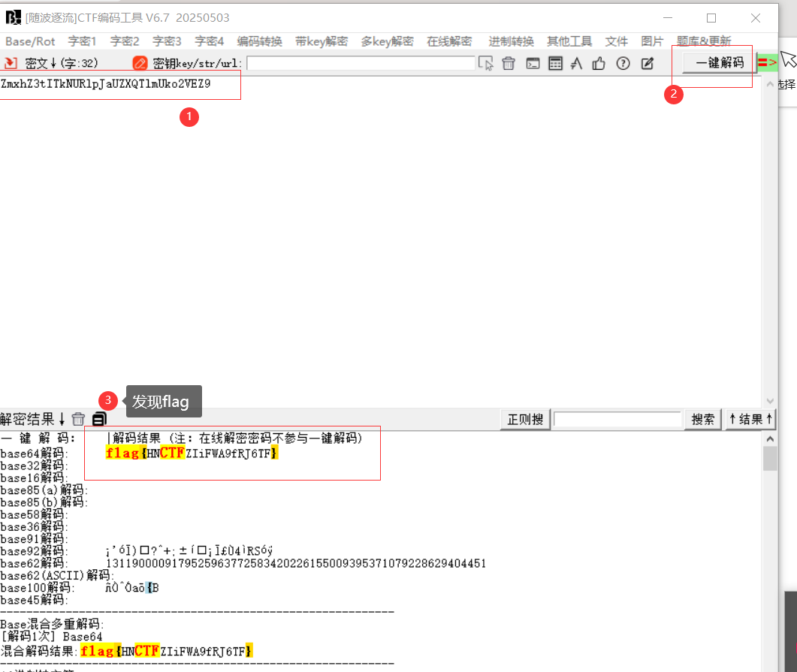The height and width of the screenshot is (672, 797).
Task: Click the cursor selection icon beside key field
Action: tap(486, 64)
